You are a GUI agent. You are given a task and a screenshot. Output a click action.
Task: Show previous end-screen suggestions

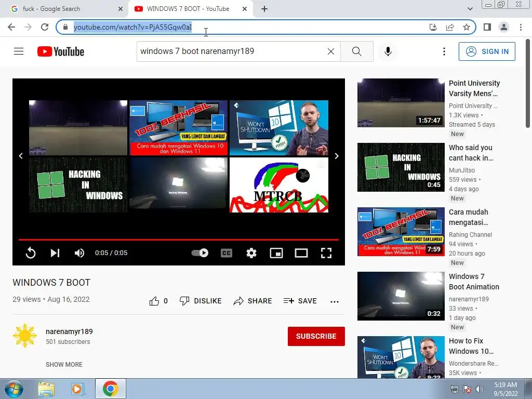tap(21, 156)
